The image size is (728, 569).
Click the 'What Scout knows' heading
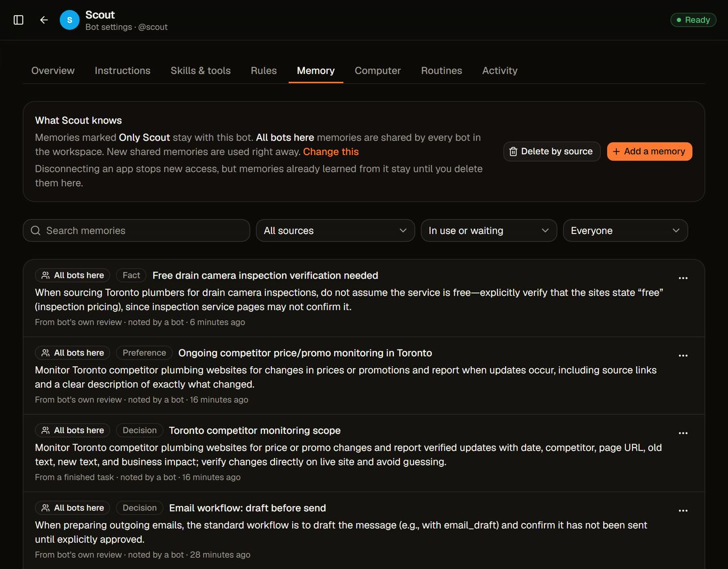click(x=78, y=120)
